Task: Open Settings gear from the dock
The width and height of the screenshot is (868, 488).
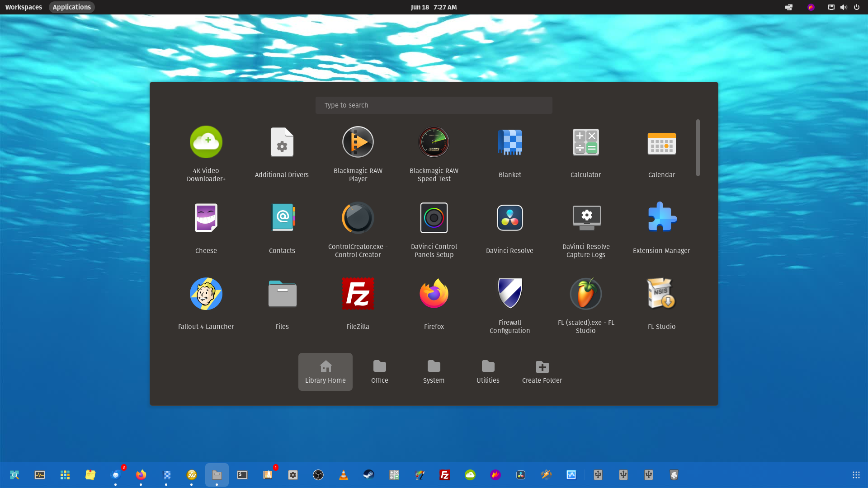Action: point(293,475)
